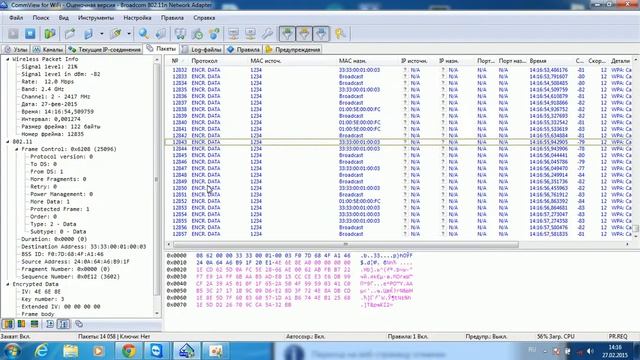The height and width of the screenshot is (360, 640).
Task: Click the clear buffer broom icon
Action: 116,34
